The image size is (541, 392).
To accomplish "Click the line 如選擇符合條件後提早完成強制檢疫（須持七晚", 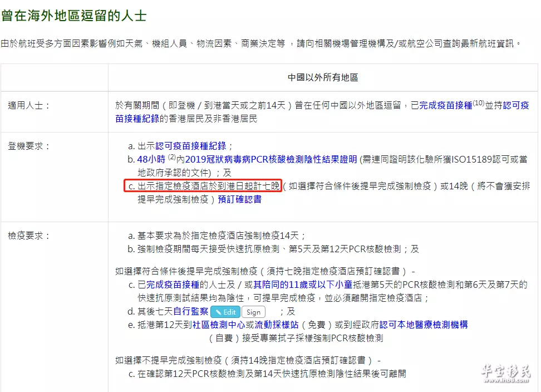I will coord(265,271).
